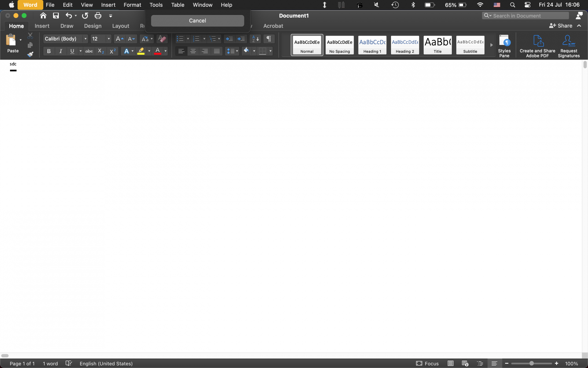
Task: Click the Format Painter brush icon
Action: click(30, 54)
